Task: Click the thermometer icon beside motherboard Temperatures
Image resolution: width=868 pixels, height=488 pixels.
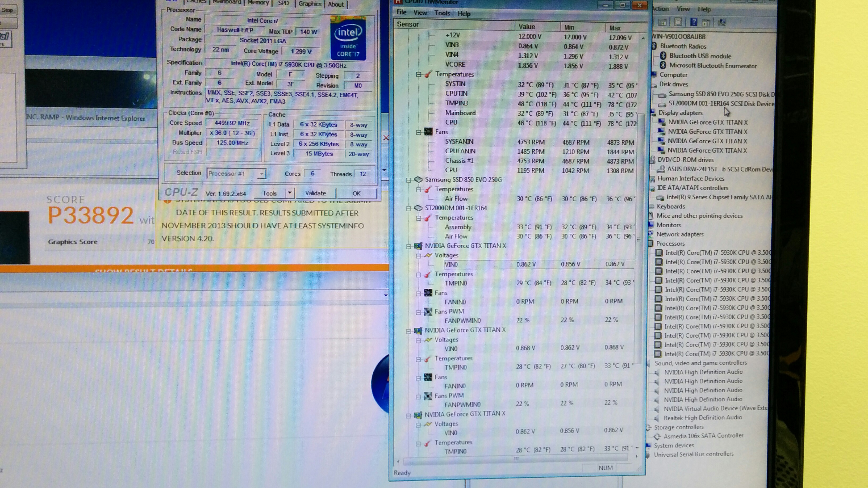Action: pos(428,74)
